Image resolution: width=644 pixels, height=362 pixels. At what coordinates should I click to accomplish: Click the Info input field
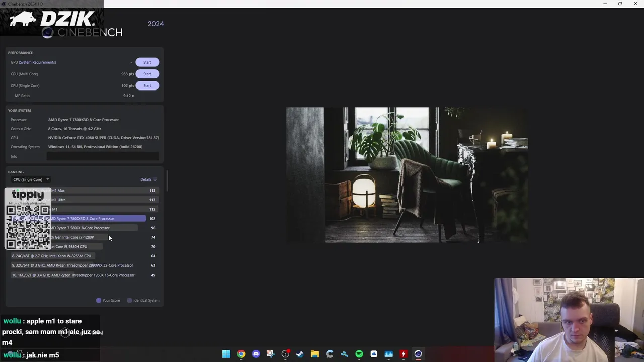pyautogui.click(x=103, y=156)
